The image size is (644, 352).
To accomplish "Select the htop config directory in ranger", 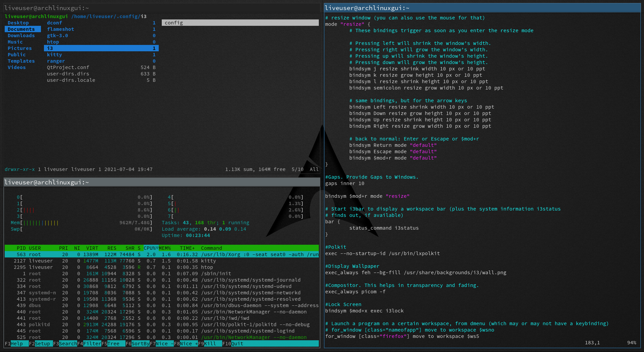I will click(x=101, y=42).
